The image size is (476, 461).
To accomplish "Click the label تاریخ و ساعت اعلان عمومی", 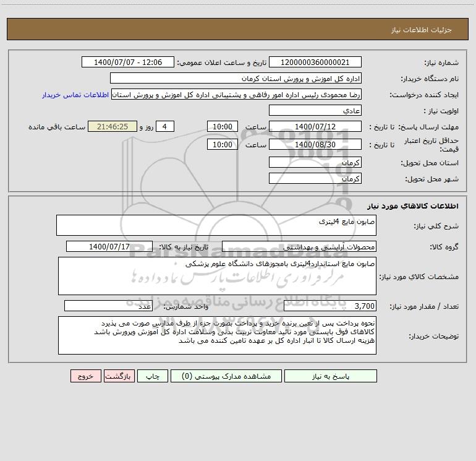I will [x=222, y=63].
